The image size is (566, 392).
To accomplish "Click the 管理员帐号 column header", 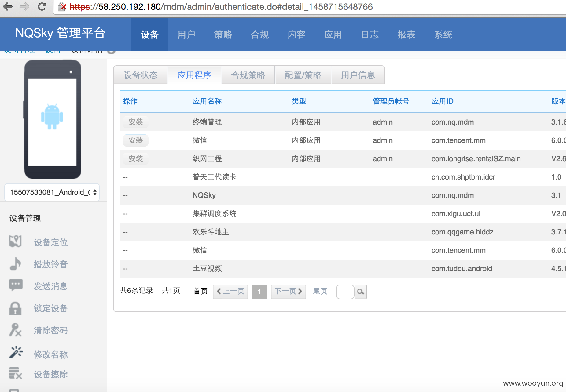I will pos(391,101).
